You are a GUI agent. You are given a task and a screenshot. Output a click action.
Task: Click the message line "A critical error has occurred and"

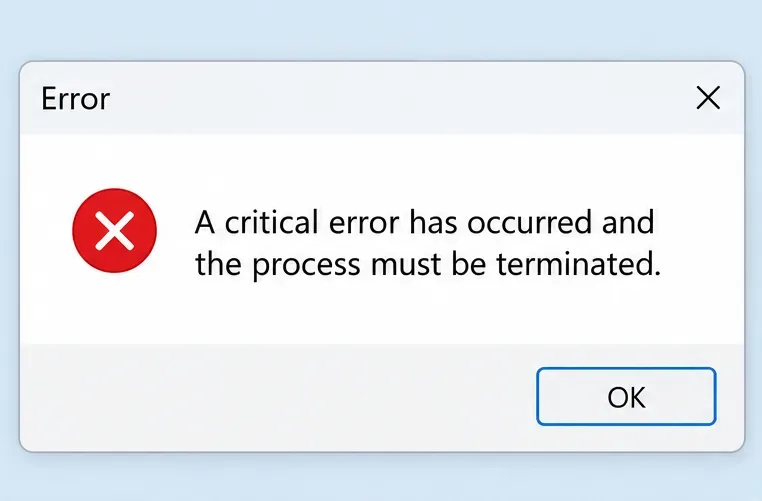(x=424, y=222)
